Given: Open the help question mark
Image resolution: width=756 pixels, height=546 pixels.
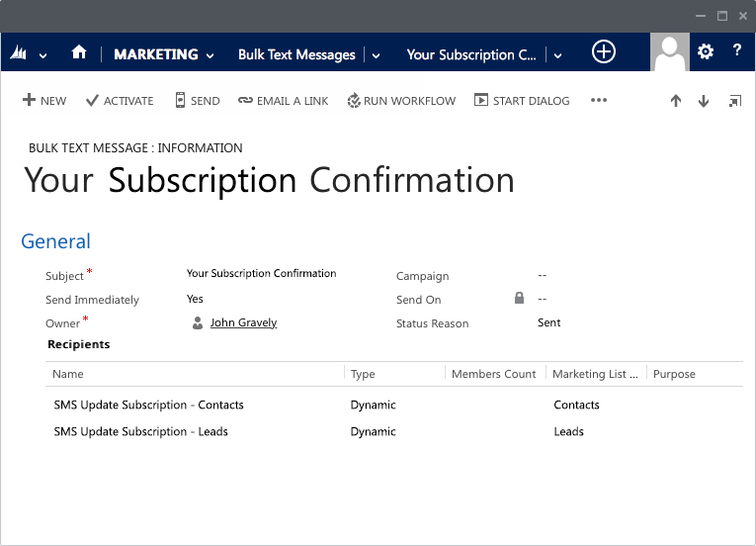Looking at the screenshot, I should tap(737, 52).
